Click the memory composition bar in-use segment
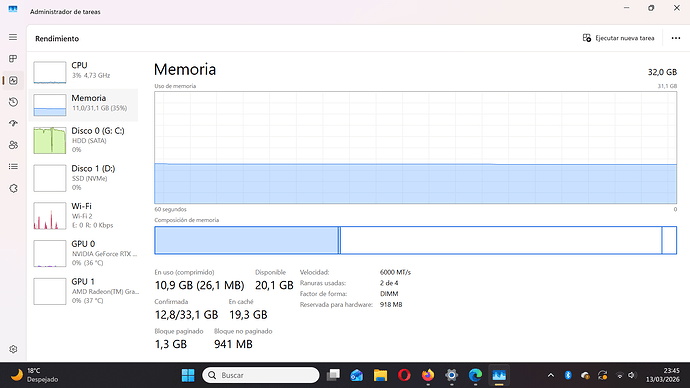The width and height of the screenshot is (690, 388). point(246,240)
